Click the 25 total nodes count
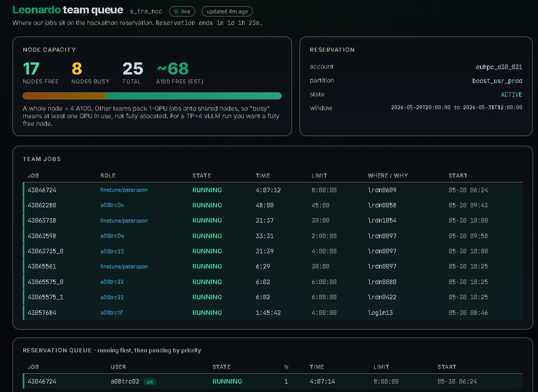 pyautogui.click(x=133, y=69)
